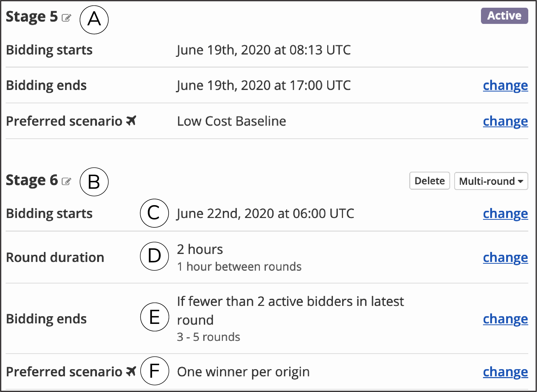Change the Stage 5 bidding end time
537x392 pixels.
point(505,86)
